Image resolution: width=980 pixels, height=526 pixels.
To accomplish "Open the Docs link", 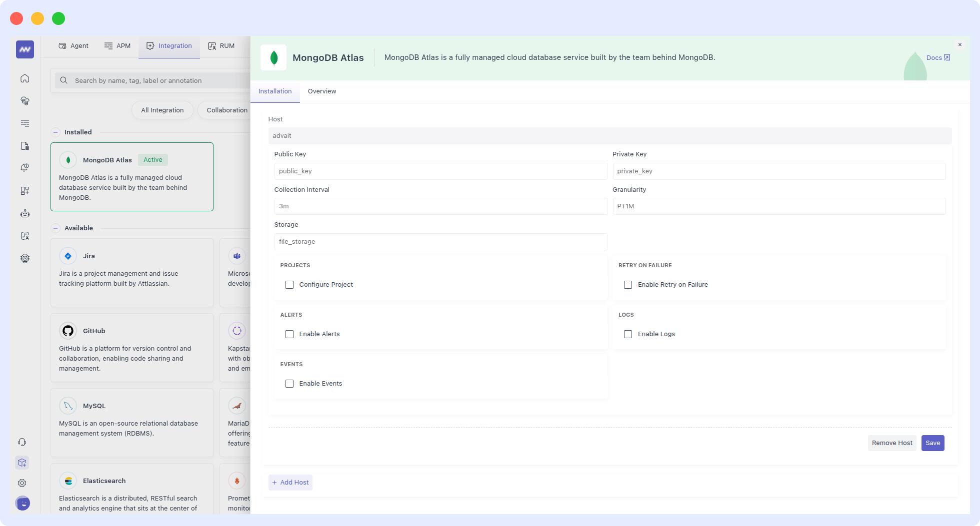I will coord(938,58).
